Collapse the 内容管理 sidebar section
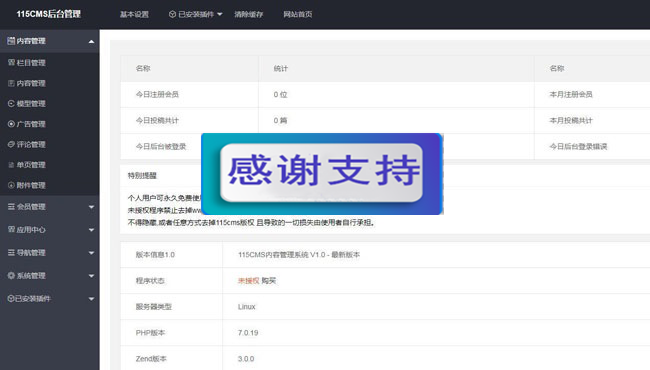 tap(91, 41)
